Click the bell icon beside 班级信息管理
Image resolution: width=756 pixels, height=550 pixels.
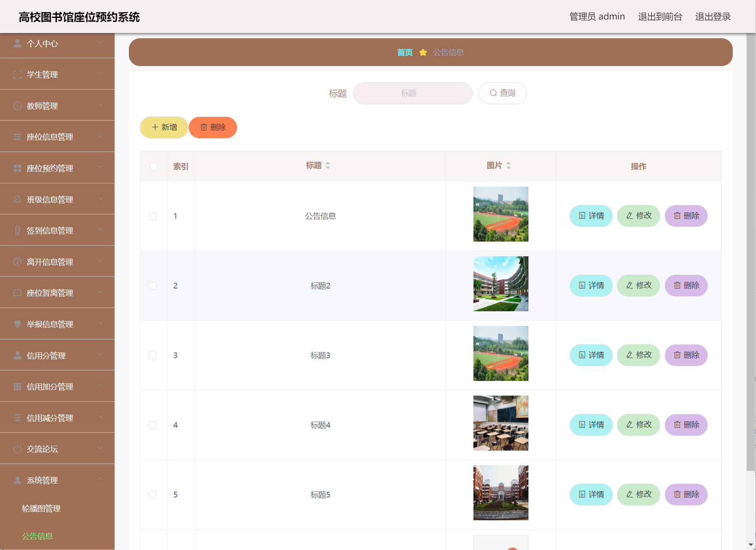coord(18,199)
